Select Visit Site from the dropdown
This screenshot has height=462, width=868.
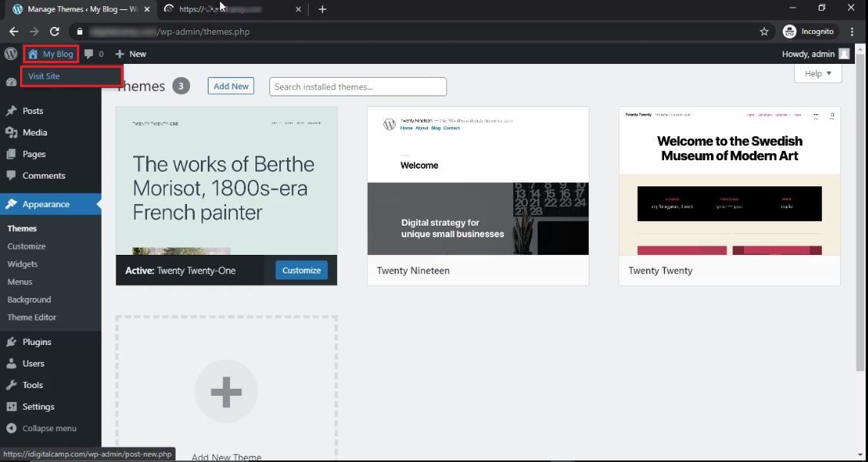click(45, 76)
